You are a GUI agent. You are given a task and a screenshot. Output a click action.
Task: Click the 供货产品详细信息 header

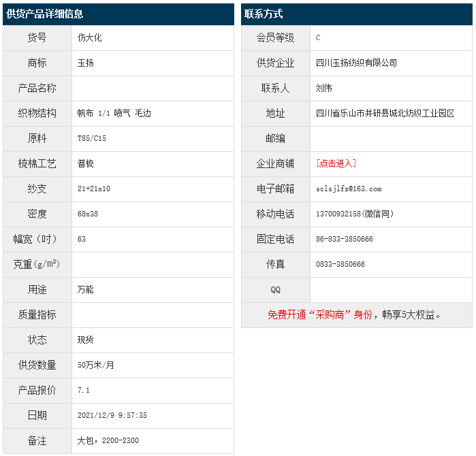(45, 14)
